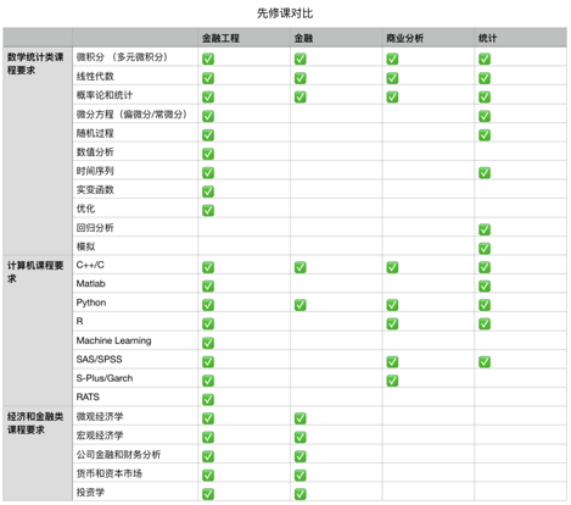
Task: Click R checkmark under 商业分析
Action: point(393,324)
